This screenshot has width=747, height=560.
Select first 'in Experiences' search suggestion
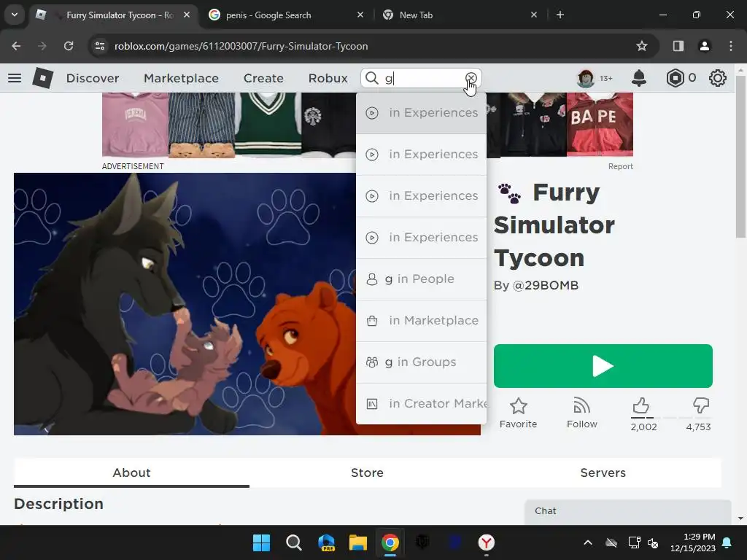(x=421, y=113)
